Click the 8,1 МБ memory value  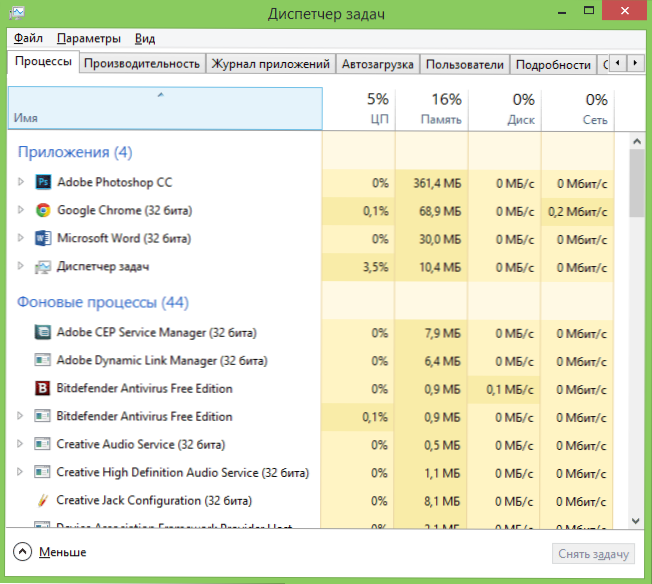coord(442,502)
